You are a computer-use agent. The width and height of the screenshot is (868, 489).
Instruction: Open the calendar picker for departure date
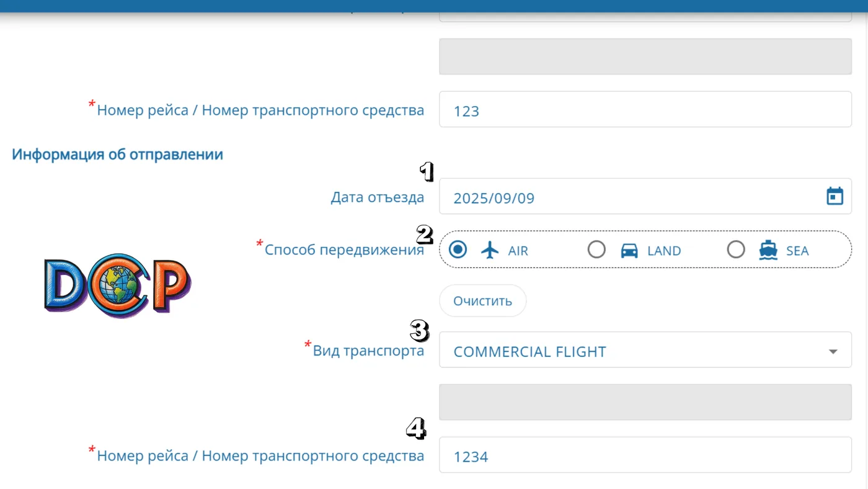point(835,196)
